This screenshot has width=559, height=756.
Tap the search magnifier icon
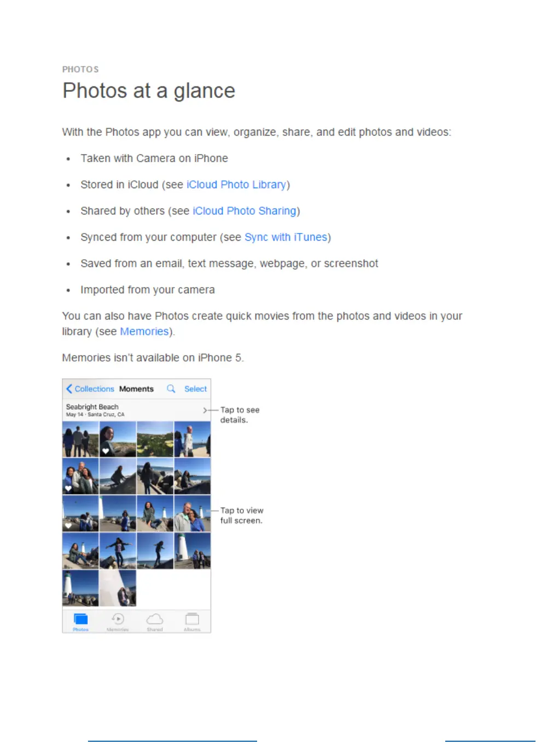pos(171,389)
